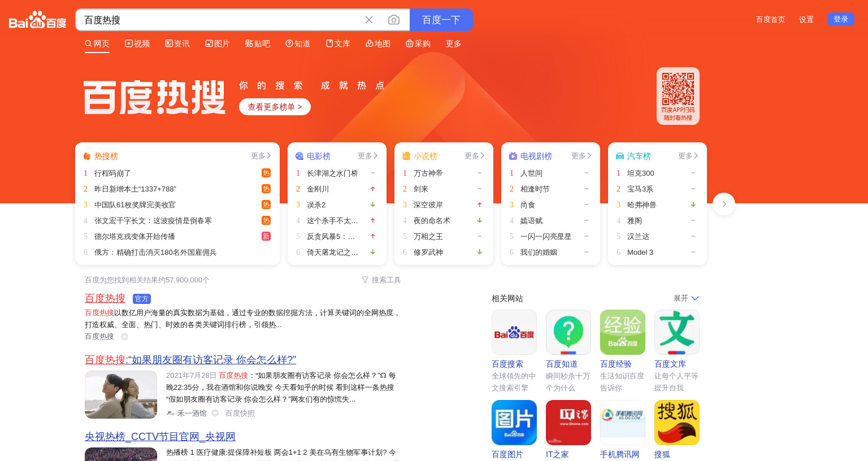Select the 网页 tab
This screenshot has height=461, width=868.
tap(97, 44)
